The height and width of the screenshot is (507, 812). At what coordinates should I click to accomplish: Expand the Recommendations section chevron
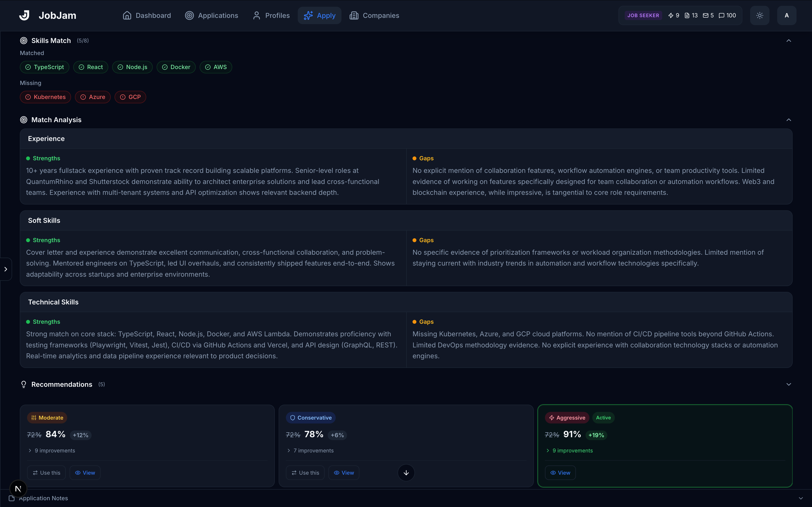coord(789,384)
